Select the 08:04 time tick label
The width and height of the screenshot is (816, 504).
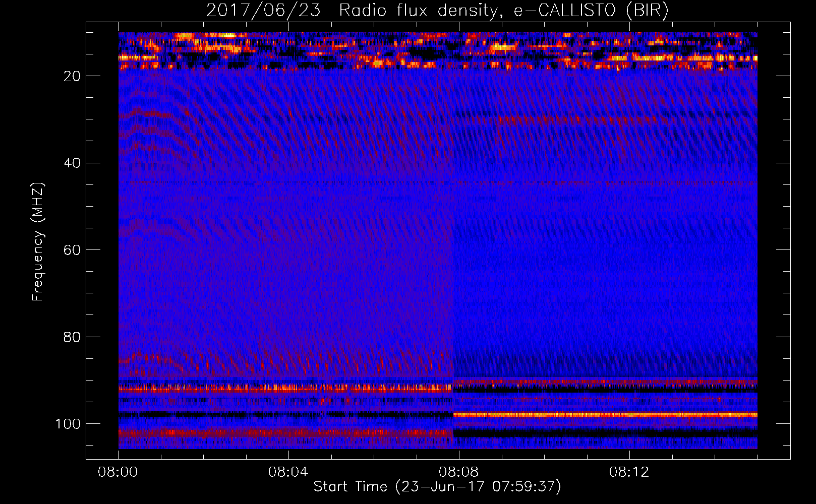(x=288, y=472)
